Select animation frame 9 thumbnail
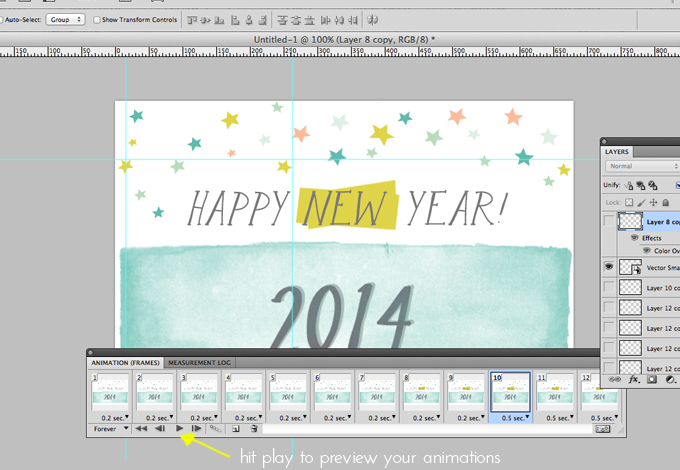The width and height of the screenshot is (680, 470). (x=465, y=392)
